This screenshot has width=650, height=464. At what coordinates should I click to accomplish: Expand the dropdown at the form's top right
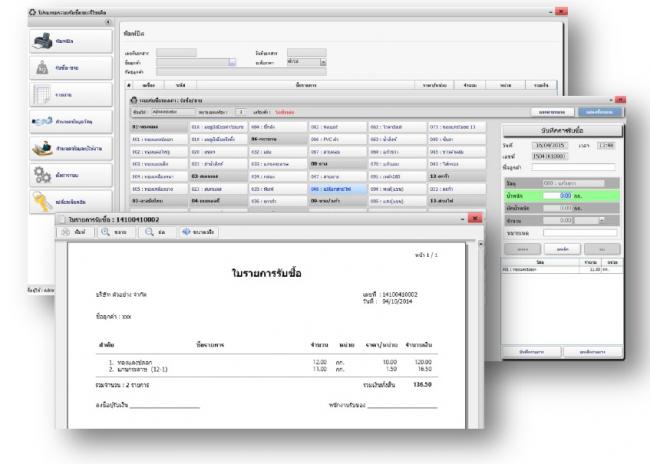coord(323,62)
